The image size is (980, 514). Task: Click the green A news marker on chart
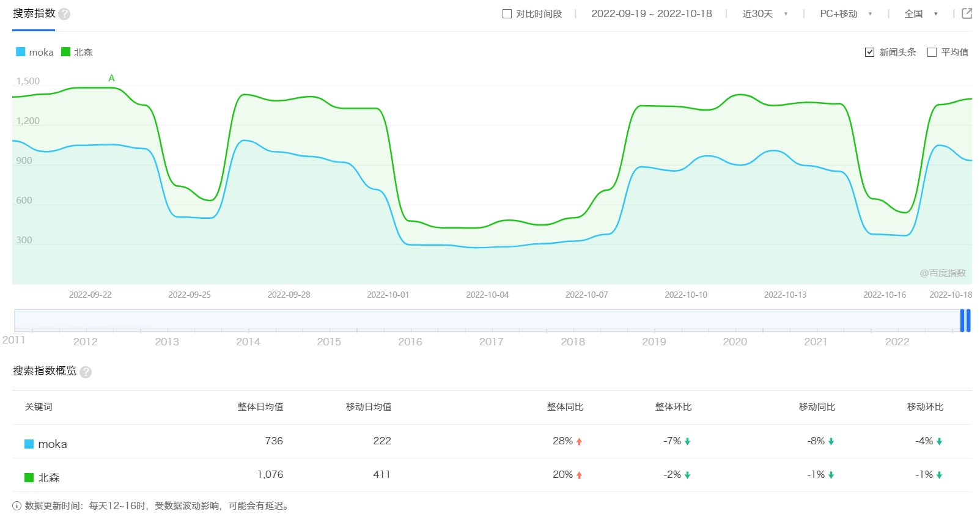point(111,78)
